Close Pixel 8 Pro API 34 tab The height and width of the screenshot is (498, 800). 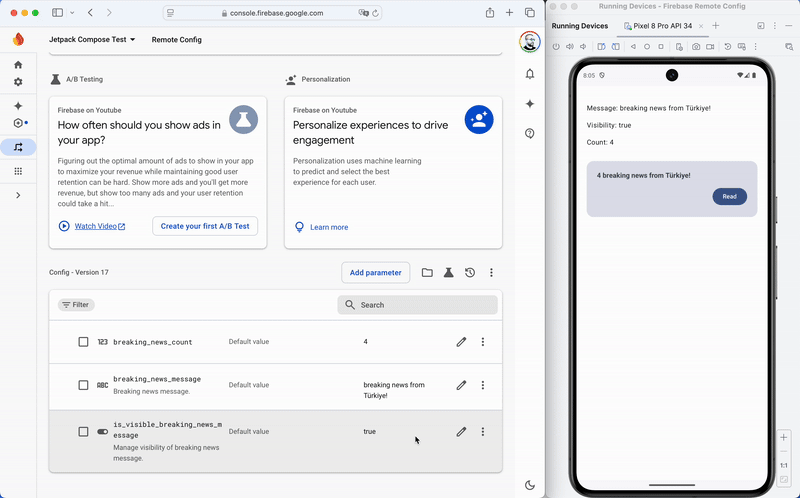pos(701,26)
